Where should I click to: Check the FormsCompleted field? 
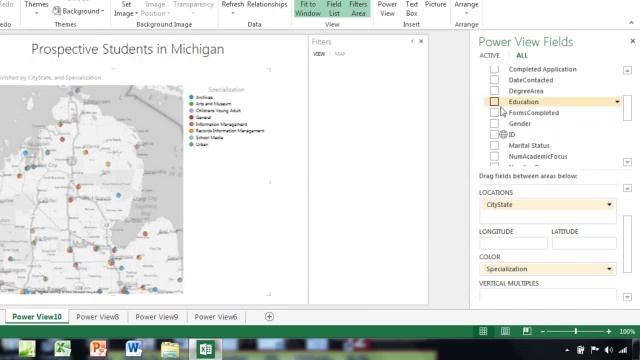[494, 112]
